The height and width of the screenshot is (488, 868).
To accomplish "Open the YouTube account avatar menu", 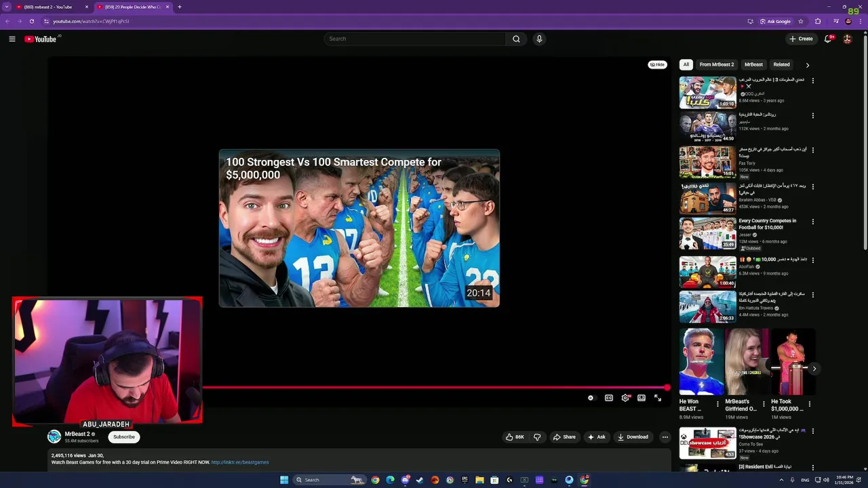I will (x=847, y=39).
